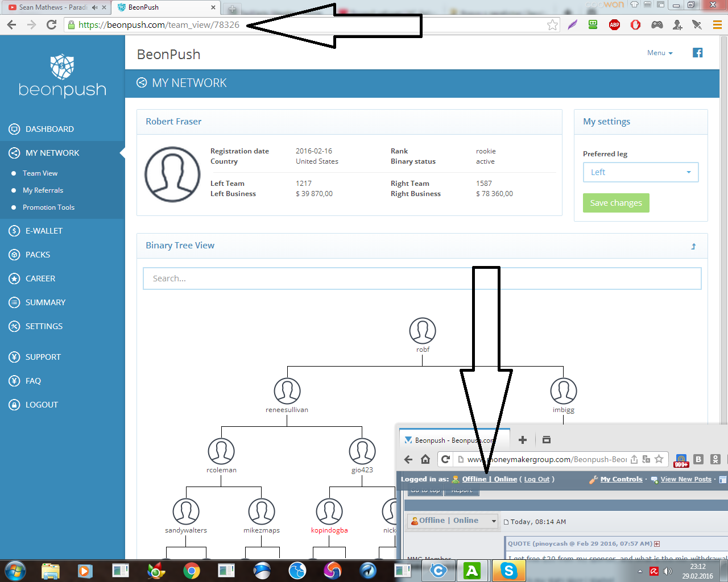The width and height of the screenshot is (728, 582).
Task: Reload the BeonPush page
Action: pos(51,24)
